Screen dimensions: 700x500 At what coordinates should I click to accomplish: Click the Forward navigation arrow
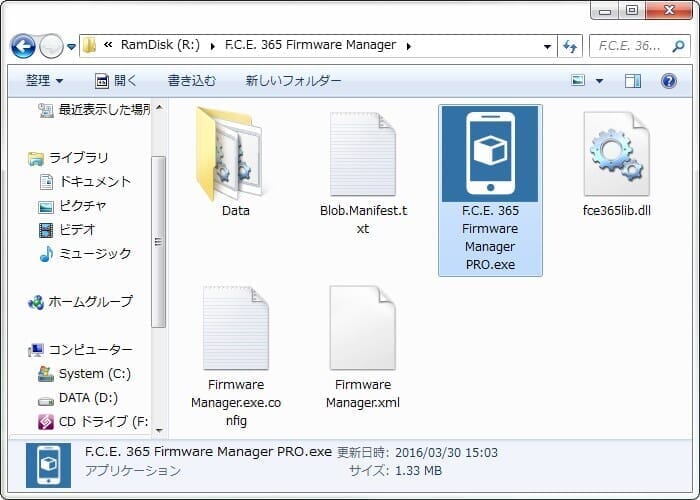pos(51,46)
